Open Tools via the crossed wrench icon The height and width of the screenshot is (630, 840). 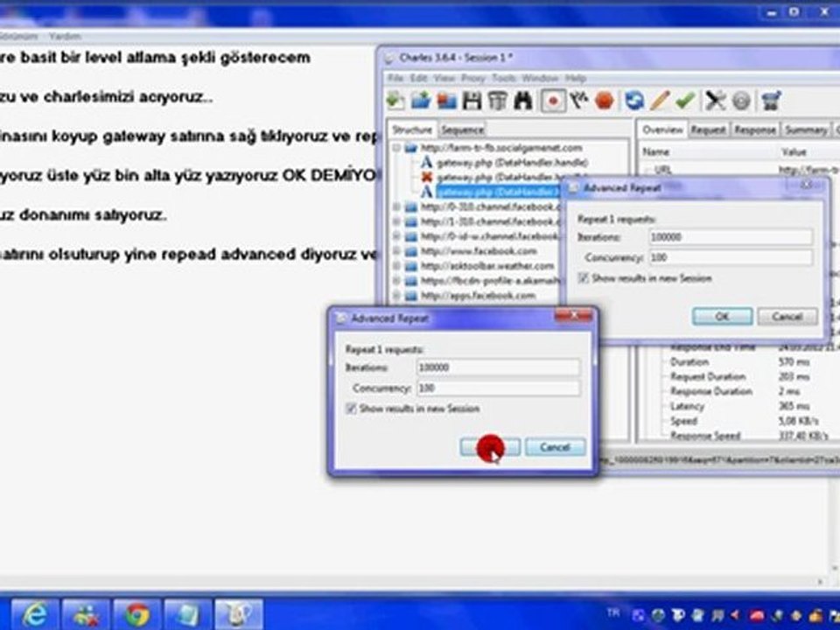(x=715, y=100)
